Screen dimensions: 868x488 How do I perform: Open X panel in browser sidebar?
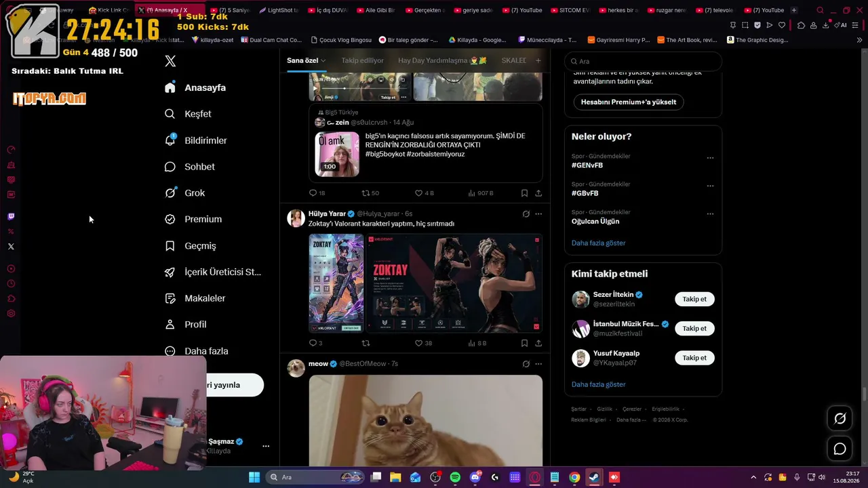[11, 247]
